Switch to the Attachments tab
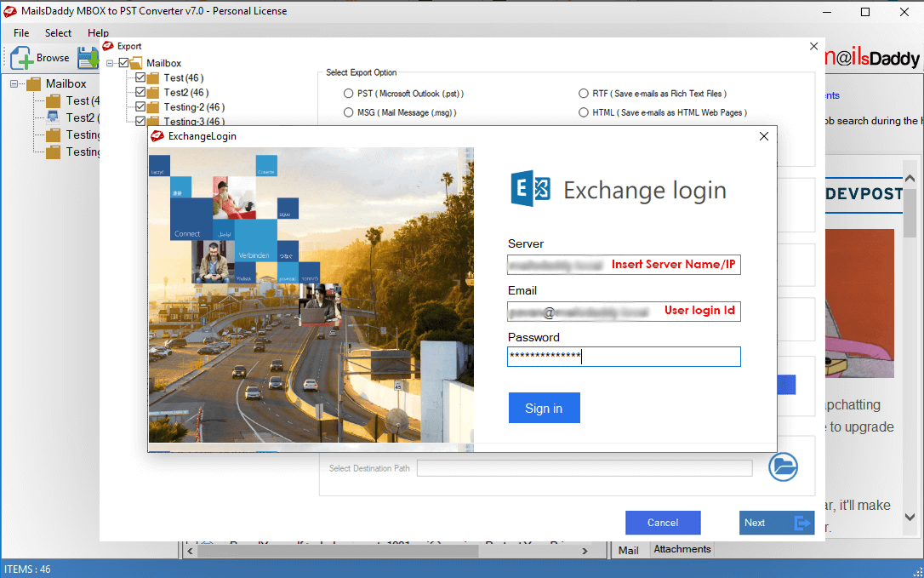The width and height of the screenshot is (924, 578). pyautogui.click(x=682, y=549)
